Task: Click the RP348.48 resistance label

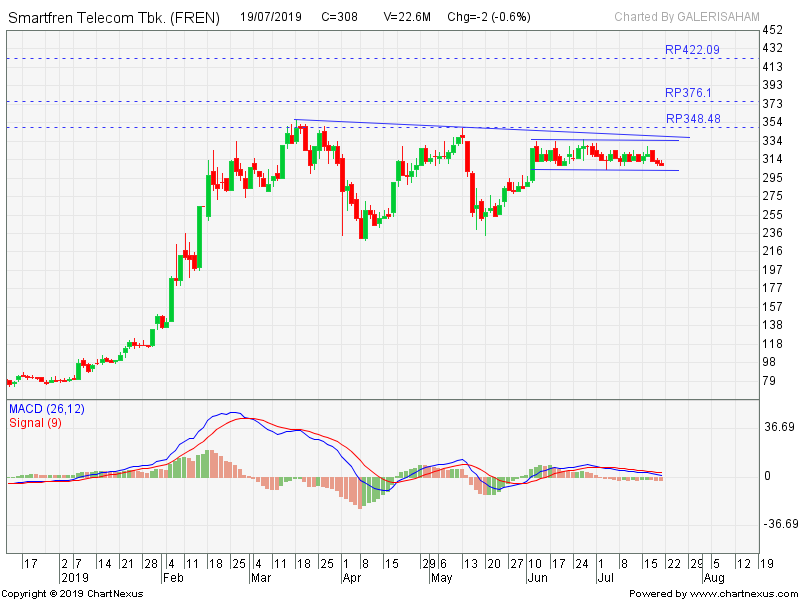Action: [x=693, y=119]
